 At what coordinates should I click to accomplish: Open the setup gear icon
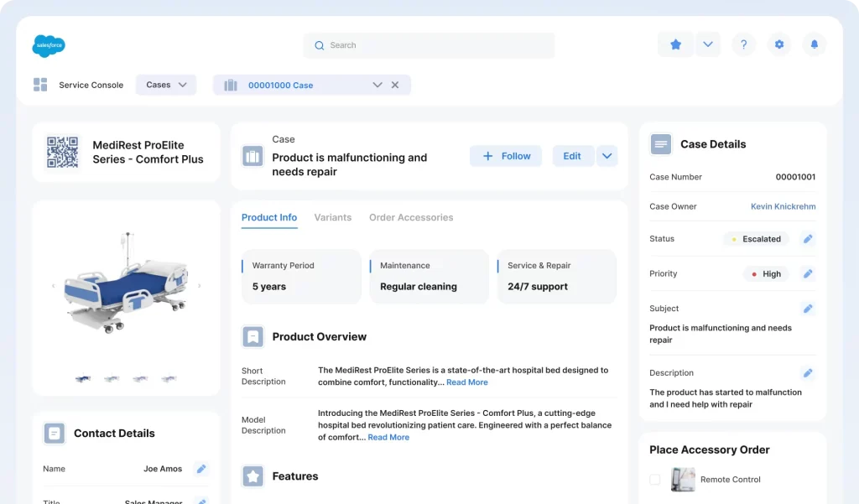(779, 44)
